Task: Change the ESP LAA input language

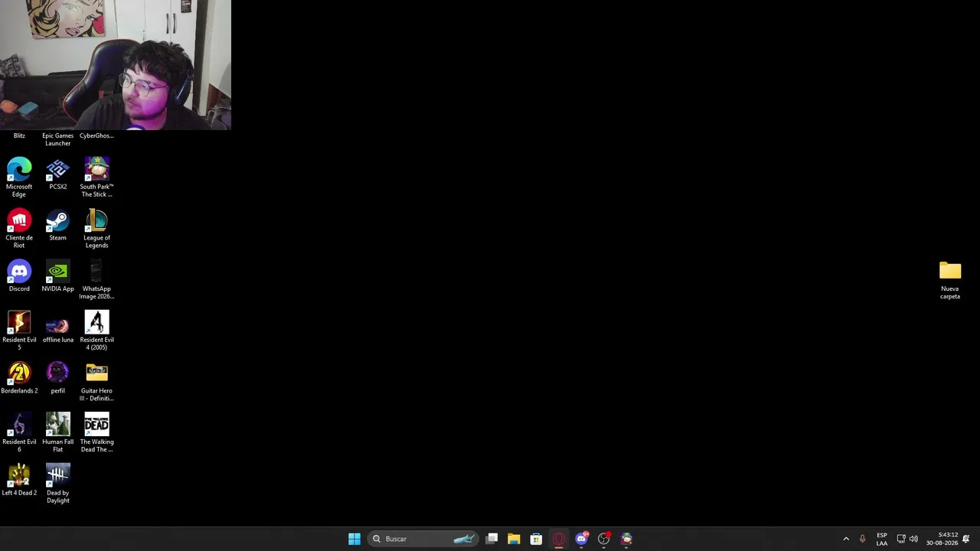Action: tap(882, 539)
